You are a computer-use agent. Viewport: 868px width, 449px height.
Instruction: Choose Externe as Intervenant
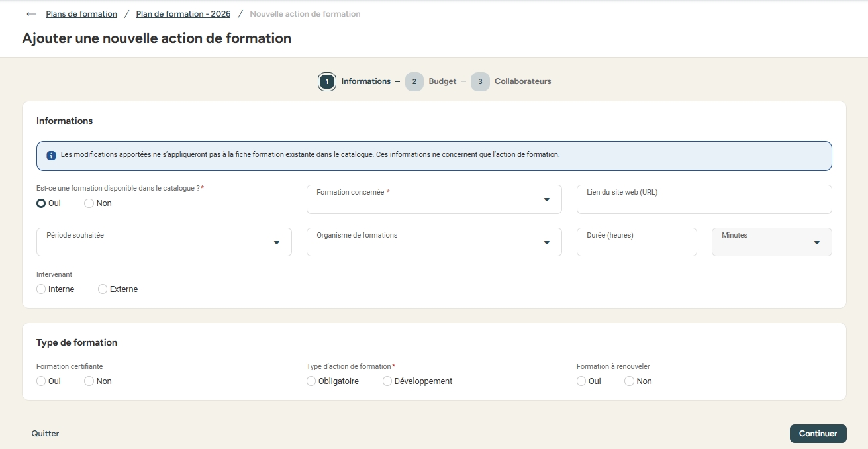(x=103, y=289)
